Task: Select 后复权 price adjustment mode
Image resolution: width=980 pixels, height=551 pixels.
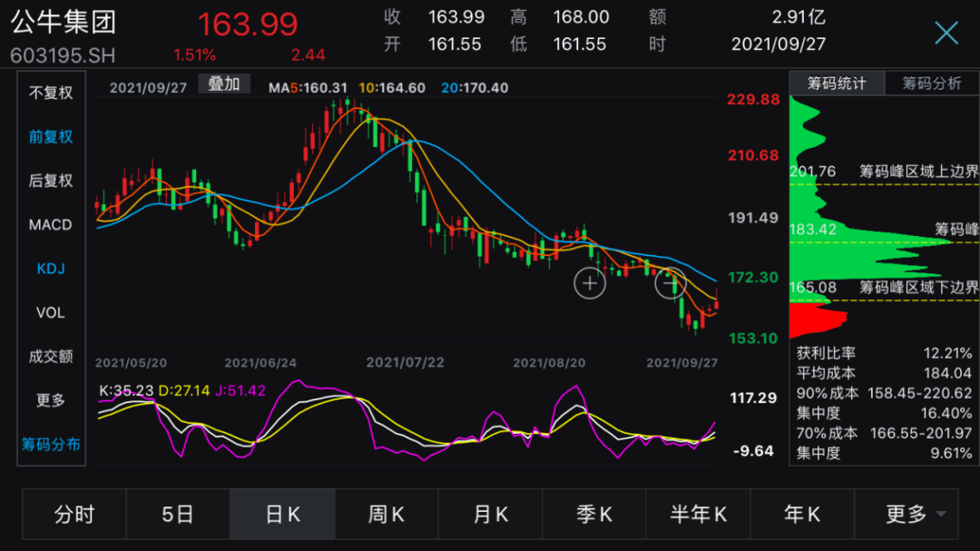Action: [x=51, y=181]
